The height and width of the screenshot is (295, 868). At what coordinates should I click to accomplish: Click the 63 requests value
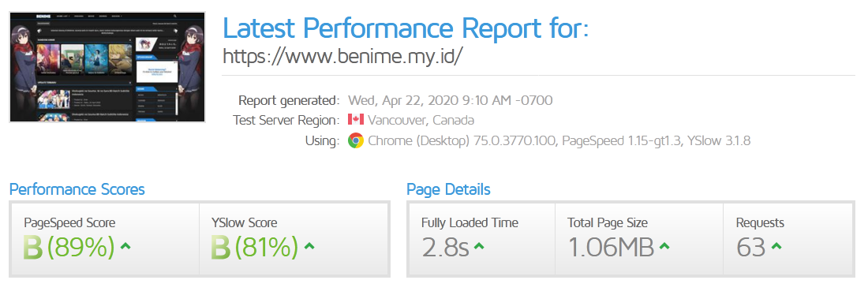pos(751,248)
